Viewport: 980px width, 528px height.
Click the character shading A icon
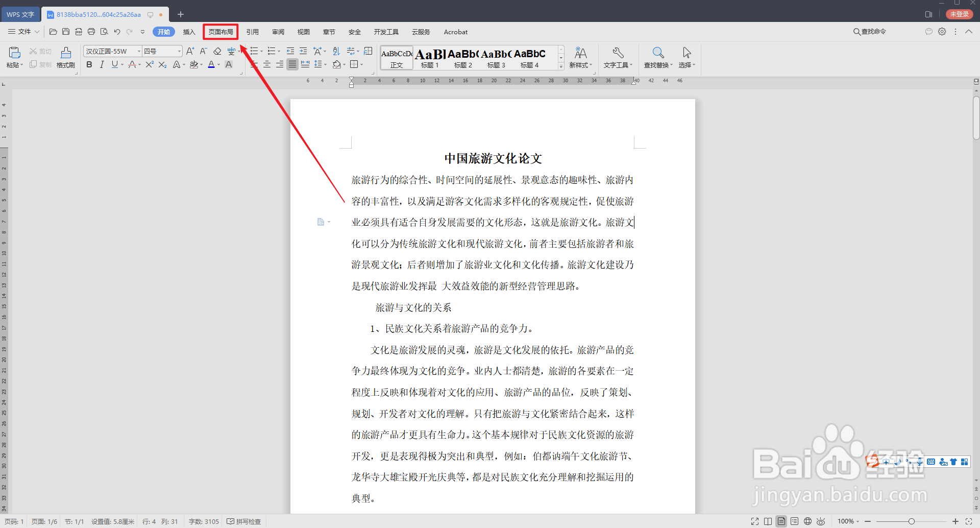coord(229,64)
